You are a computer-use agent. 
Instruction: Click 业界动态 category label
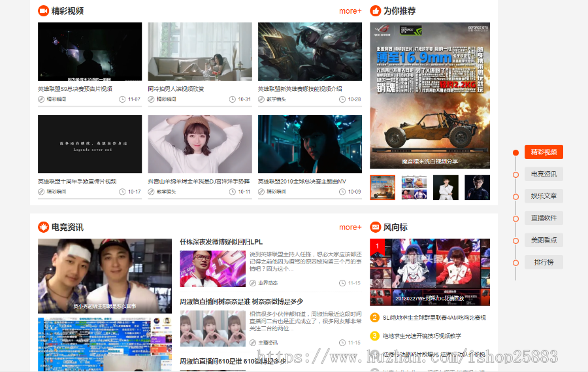(x=268, y=283)
